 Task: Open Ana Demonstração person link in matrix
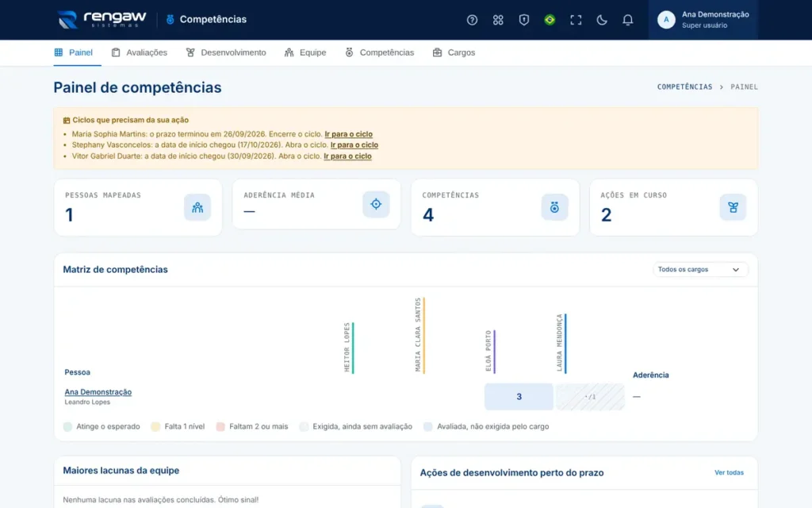click(x=98, y=392)
